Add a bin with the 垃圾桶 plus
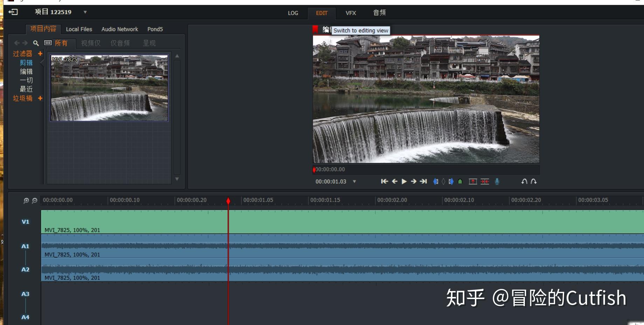The width and height of the screenshot is (644, 325). pos(40,98)
